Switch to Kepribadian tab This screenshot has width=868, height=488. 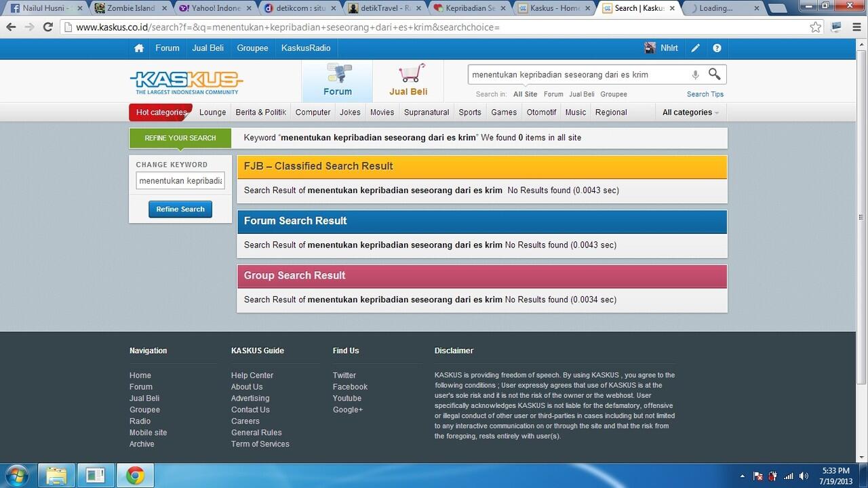click(470, 9)
